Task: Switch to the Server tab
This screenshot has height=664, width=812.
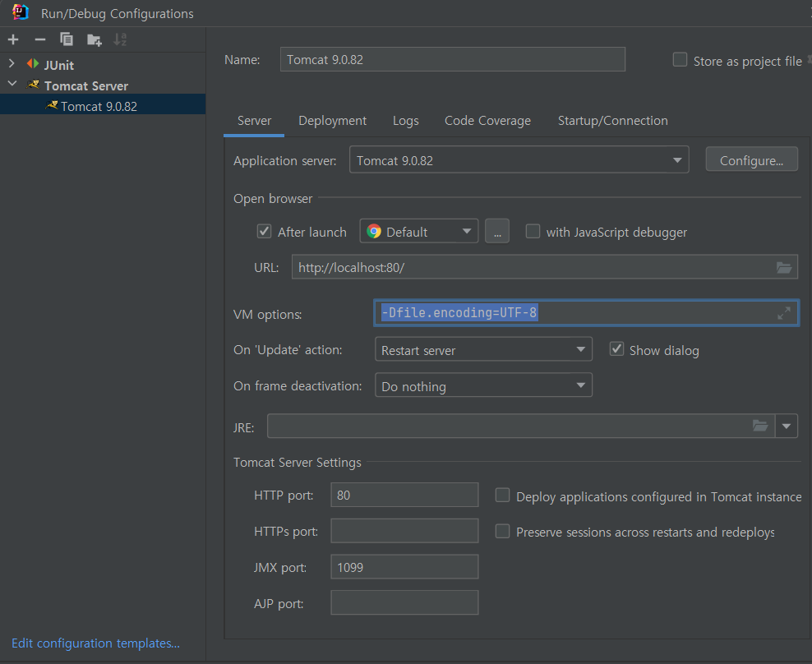Action: point(254,121)
